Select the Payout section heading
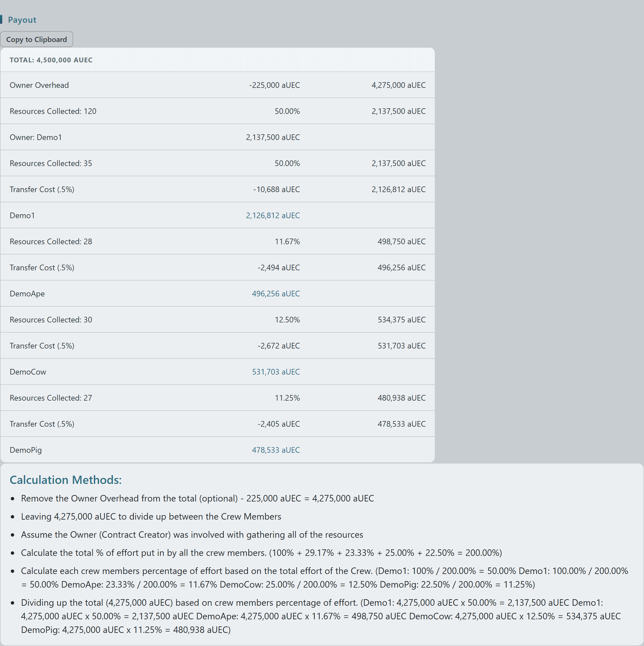Image resolution: width=644 pixels, height=646 pixels. coord(22,20)
